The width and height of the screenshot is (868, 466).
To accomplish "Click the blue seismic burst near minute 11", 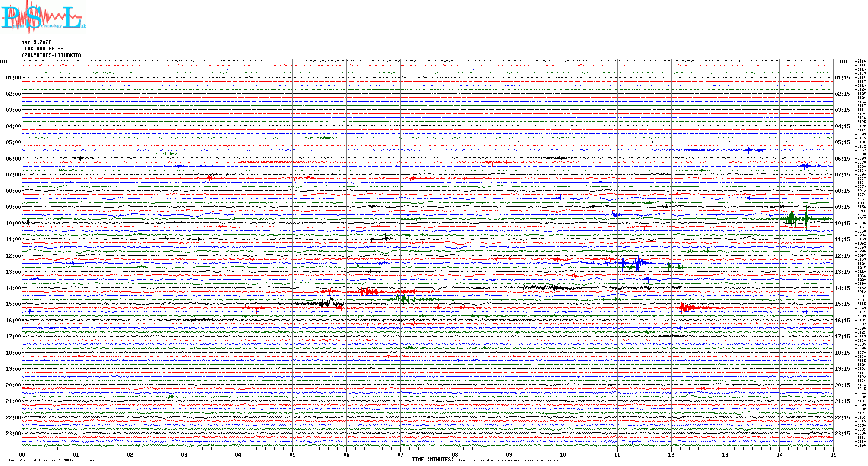I will [x=638, y=262].
